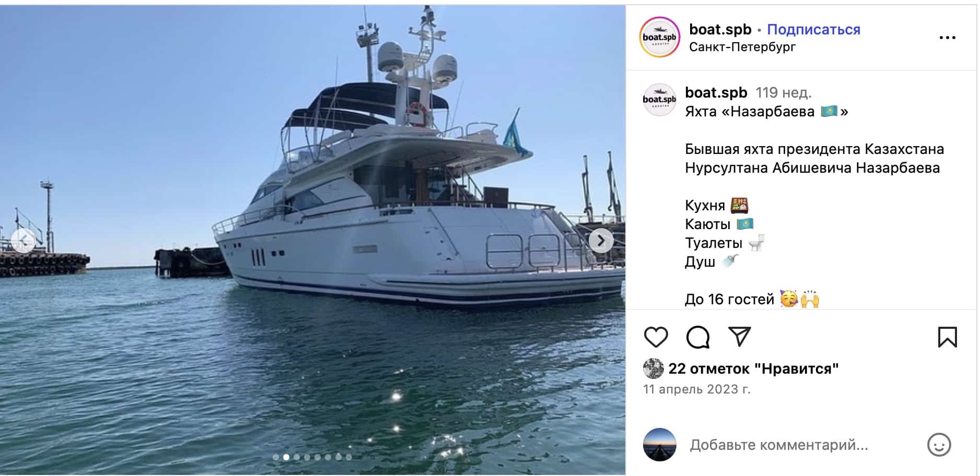This screenshot has height=476, width=980.
Task: Click the Добавьте комментарий comment field
Action: pos(778,445)
